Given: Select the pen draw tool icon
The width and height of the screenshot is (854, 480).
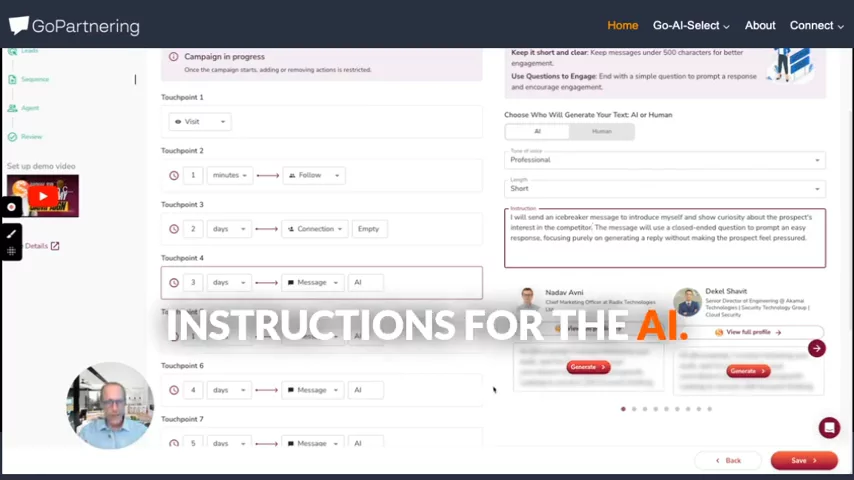Looking at the screenshot, I should point(12,233).
